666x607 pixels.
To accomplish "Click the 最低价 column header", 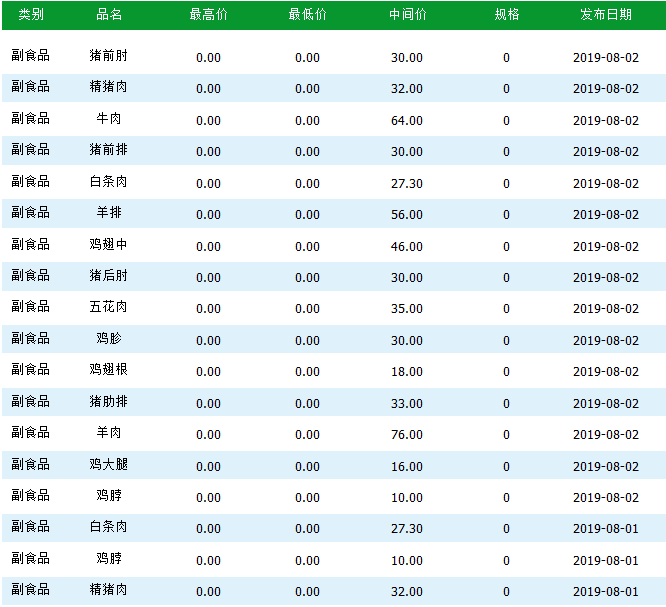I will tap(307, 14).
